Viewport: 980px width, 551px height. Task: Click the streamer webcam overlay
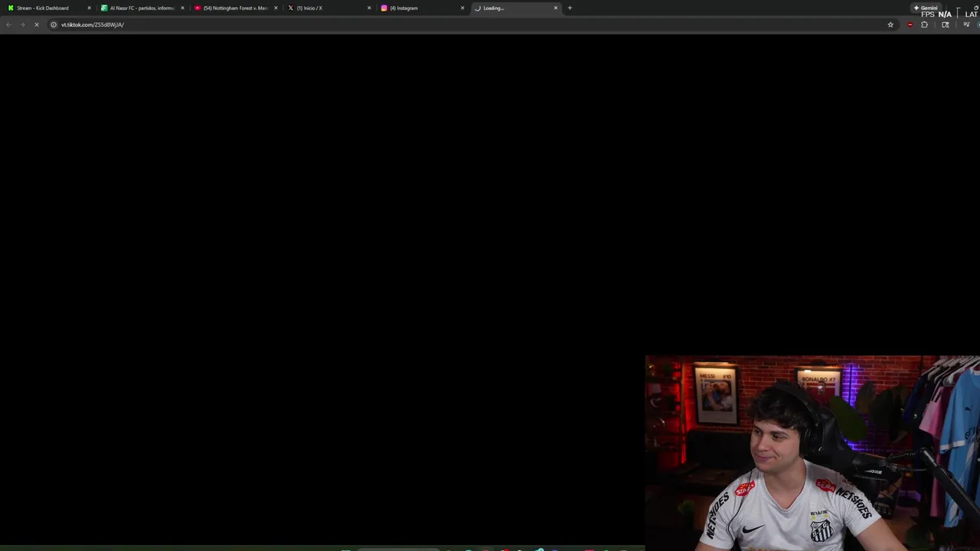[812, 453]
